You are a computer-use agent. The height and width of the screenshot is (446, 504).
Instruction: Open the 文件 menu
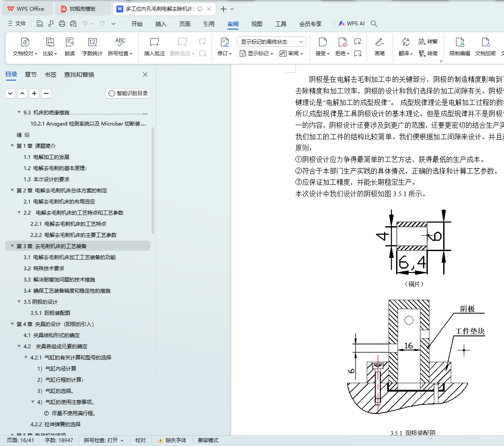click(x=17, y=24)
